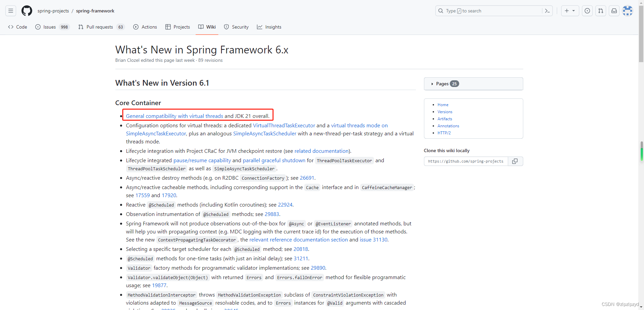644x310 pixels.
Task: Open issue 19877 link
Action: click(159, 285)
